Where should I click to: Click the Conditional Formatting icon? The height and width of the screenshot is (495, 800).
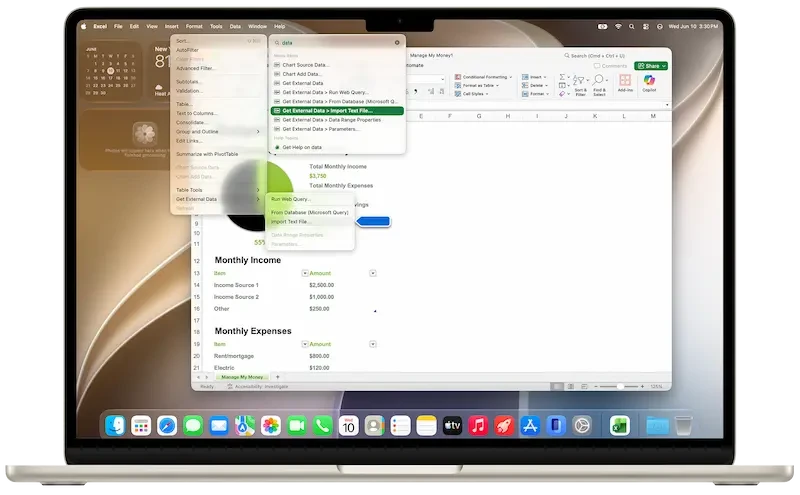[458, 77]
